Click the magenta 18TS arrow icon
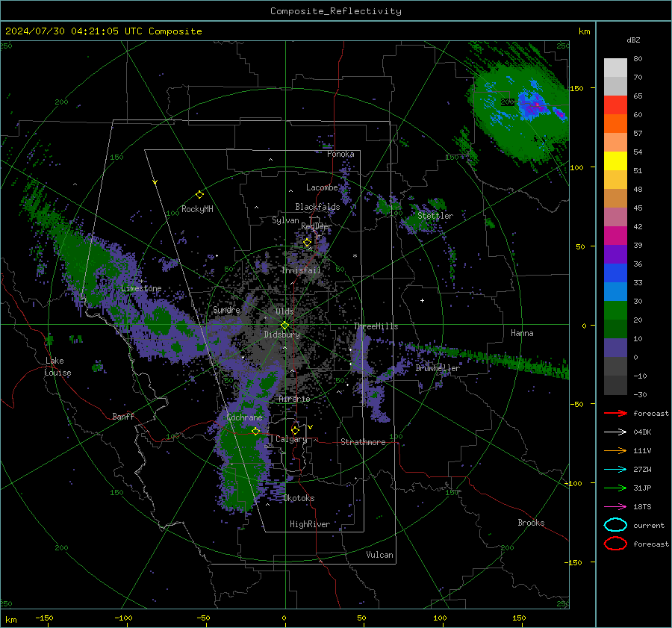 point(615,506)
